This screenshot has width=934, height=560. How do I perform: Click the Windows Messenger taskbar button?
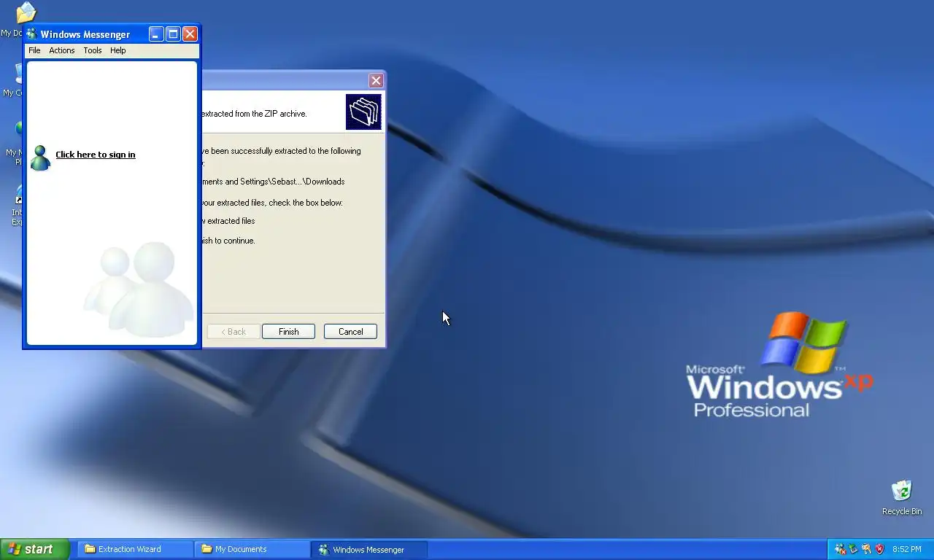click(369, 549)
